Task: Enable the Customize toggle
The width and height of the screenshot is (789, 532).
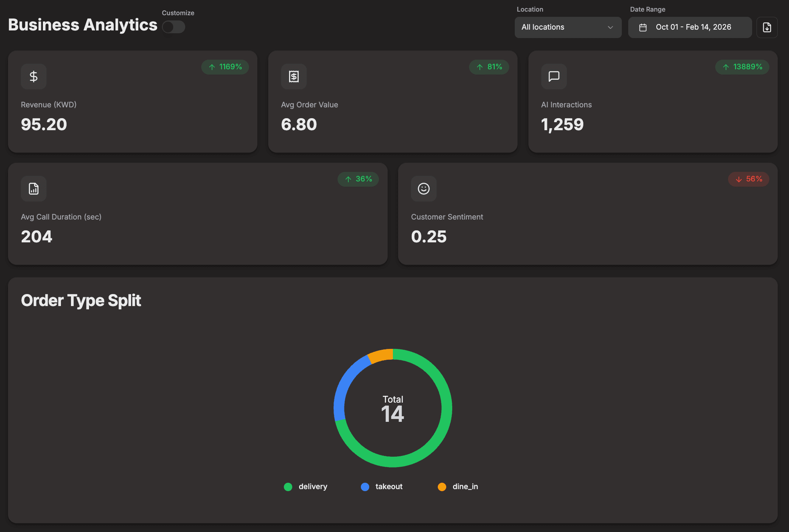Action: click(x=174, y=26)
